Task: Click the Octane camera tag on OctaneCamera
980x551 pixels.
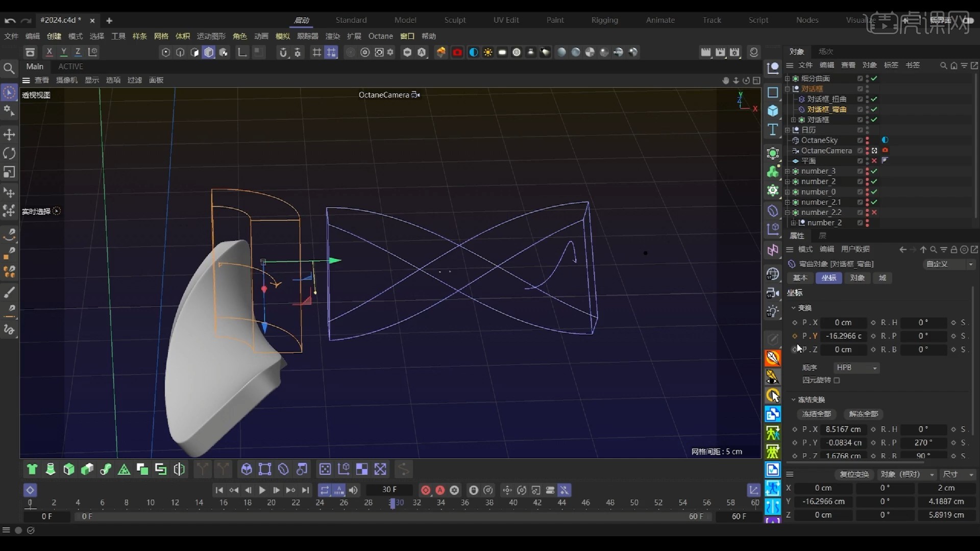Action: tap(885, 151)
